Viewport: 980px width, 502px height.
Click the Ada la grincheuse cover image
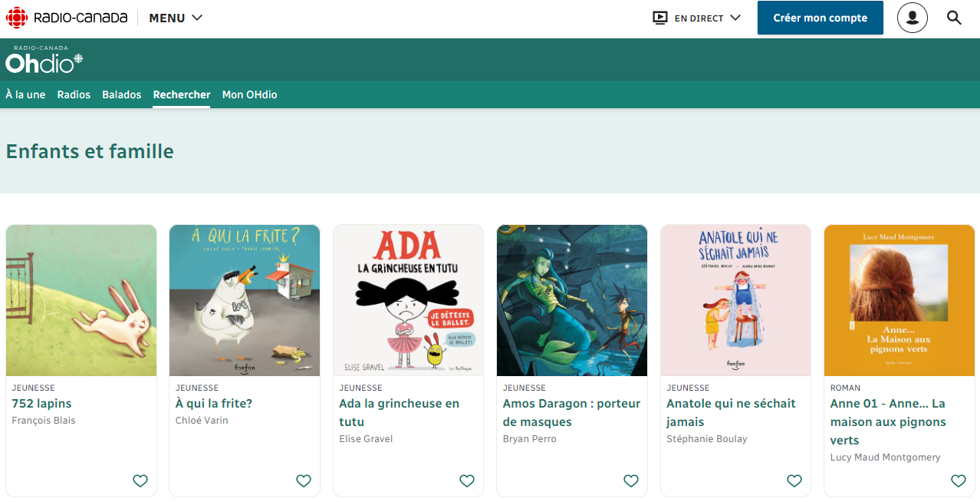click(408, 300)
